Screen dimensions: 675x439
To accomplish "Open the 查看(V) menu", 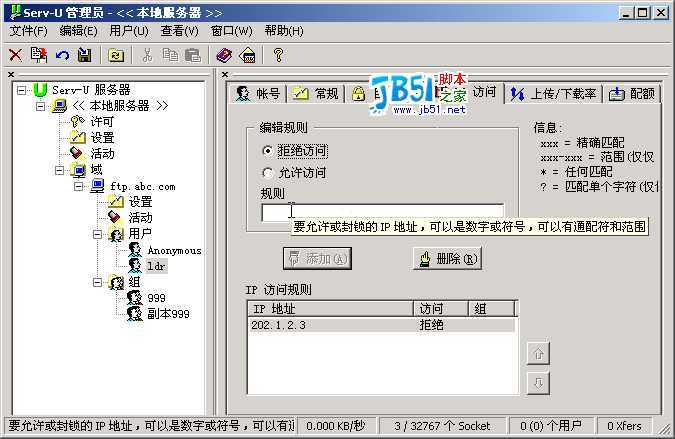I will coord(180,31).
